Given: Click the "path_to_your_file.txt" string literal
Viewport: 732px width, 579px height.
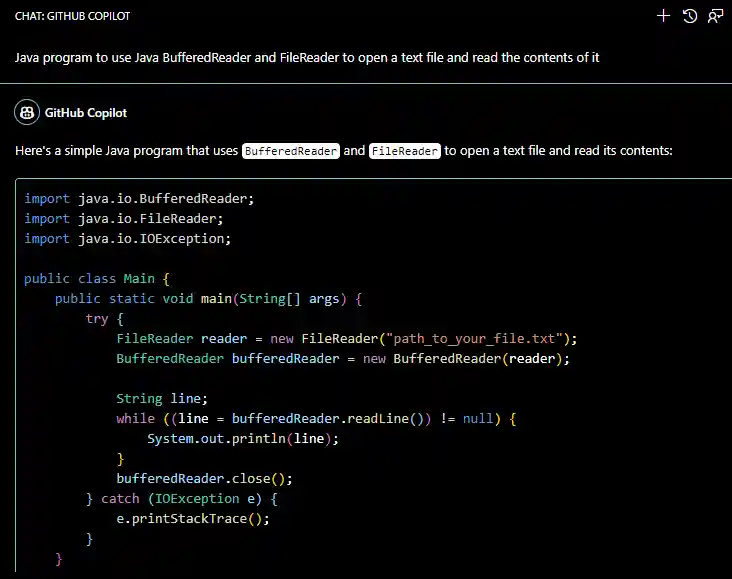Looking at the screenshot, I should point(474,339).
